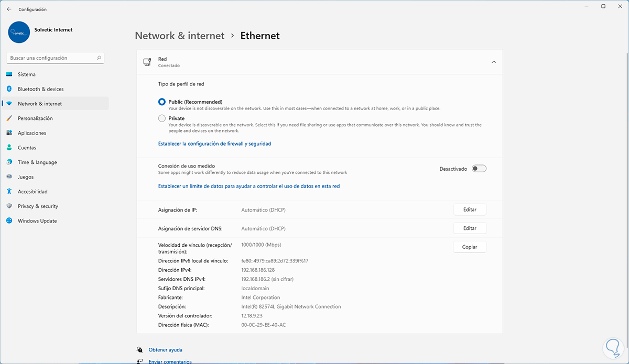Viewport: 629px width, 364px height.
Task: Go back to Network & internet breadcrumb
Action: (x=179, y=36)
